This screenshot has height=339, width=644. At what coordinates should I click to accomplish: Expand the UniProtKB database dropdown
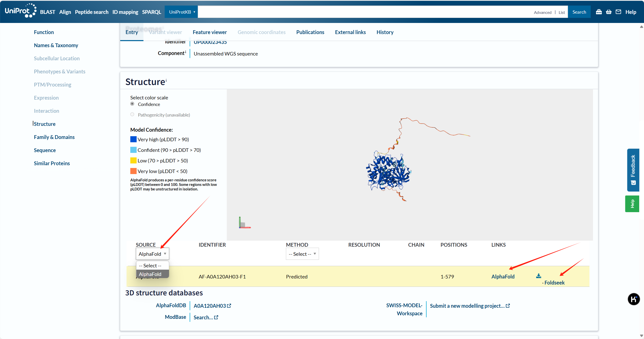181,12
